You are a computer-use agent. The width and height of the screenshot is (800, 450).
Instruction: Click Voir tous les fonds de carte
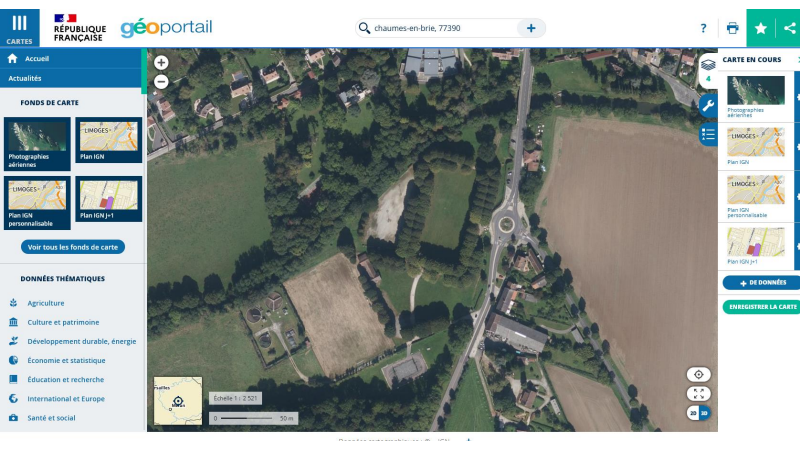click(73, 247)
